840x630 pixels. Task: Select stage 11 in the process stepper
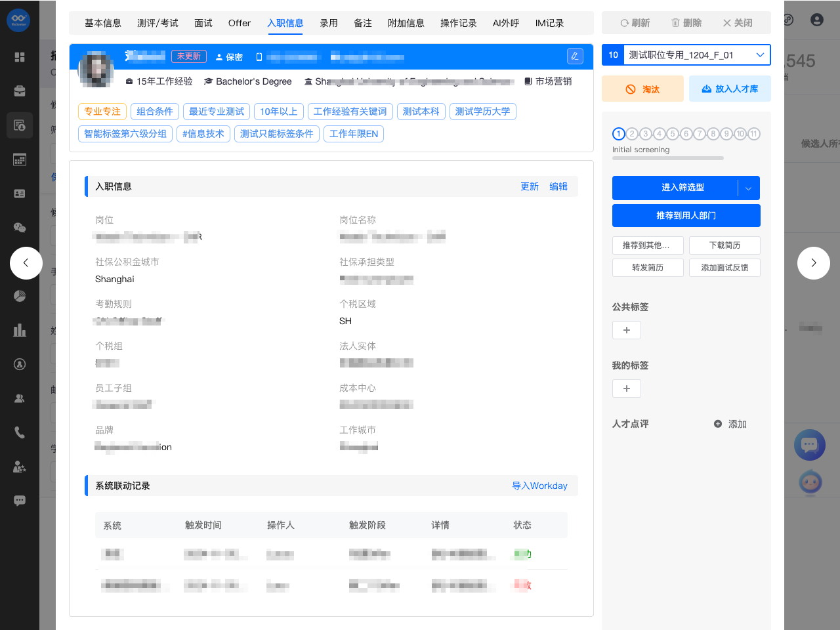click(x=754, y=134)
